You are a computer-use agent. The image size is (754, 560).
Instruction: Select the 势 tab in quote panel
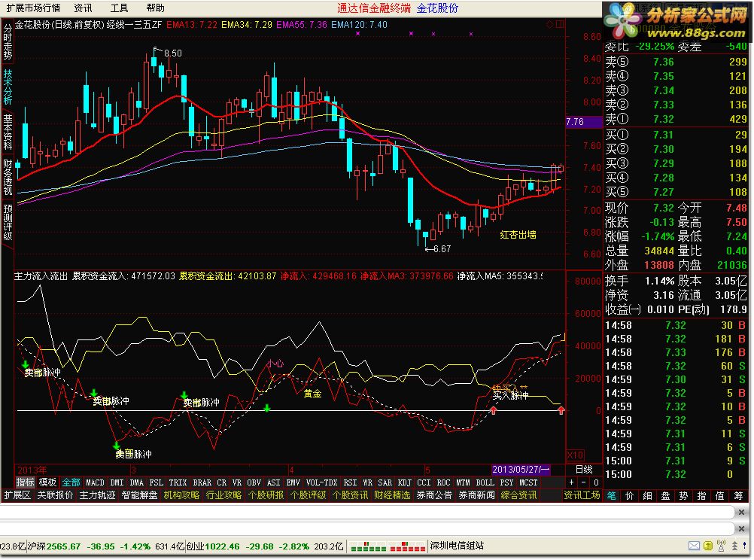683,495
